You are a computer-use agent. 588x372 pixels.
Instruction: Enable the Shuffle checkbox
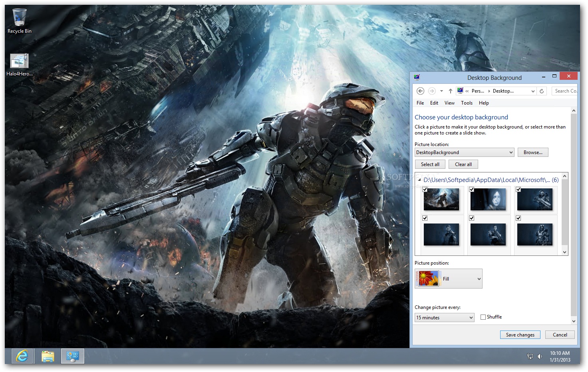(x=483, y=317)
